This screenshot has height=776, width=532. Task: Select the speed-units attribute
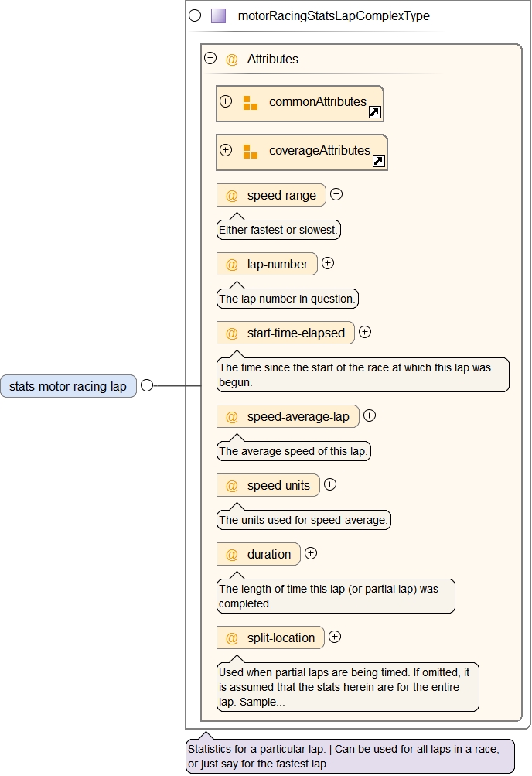(x=278, y=486)
